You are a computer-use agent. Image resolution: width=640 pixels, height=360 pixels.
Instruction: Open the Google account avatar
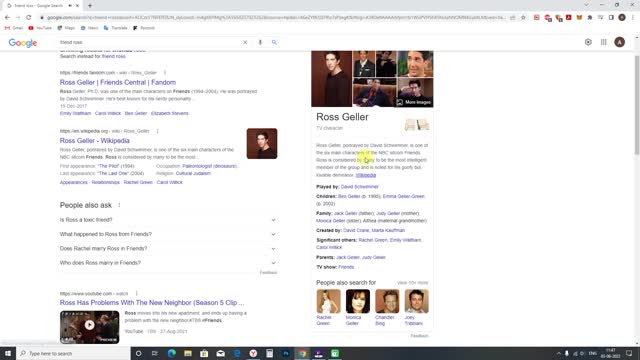tap(620, 42)
